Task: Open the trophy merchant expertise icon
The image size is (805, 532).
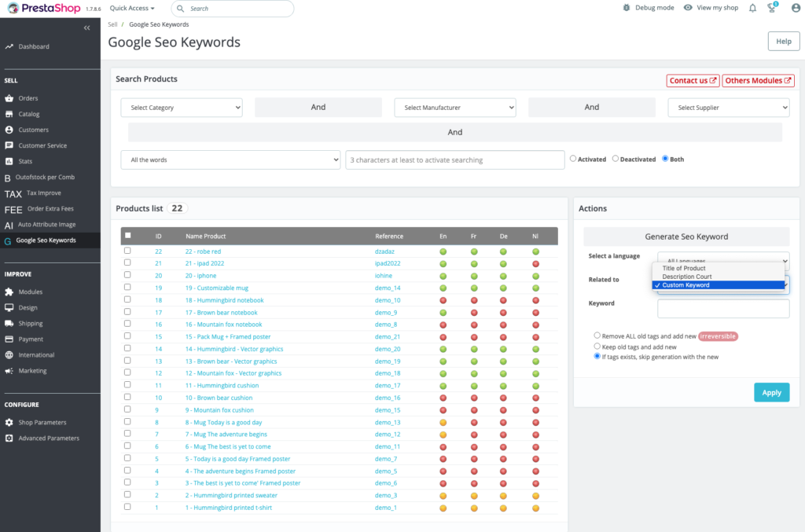Action: [x=772, y=8]
